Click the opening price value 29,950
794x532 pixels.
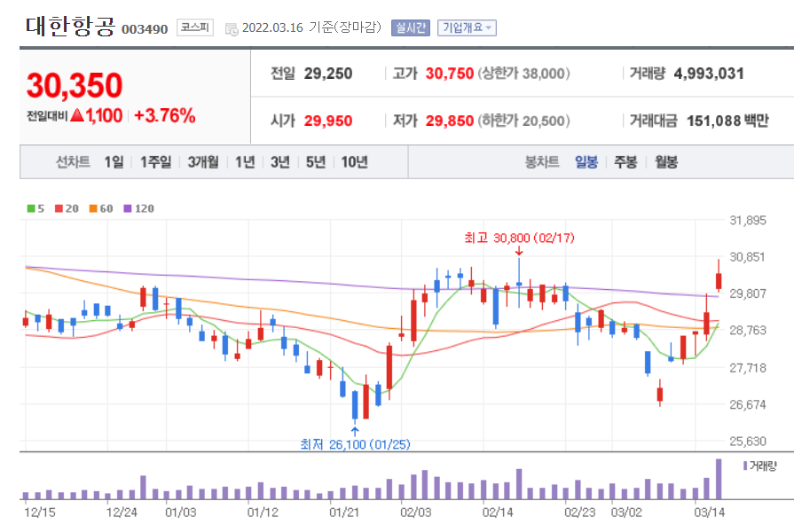tap(328, 121)
